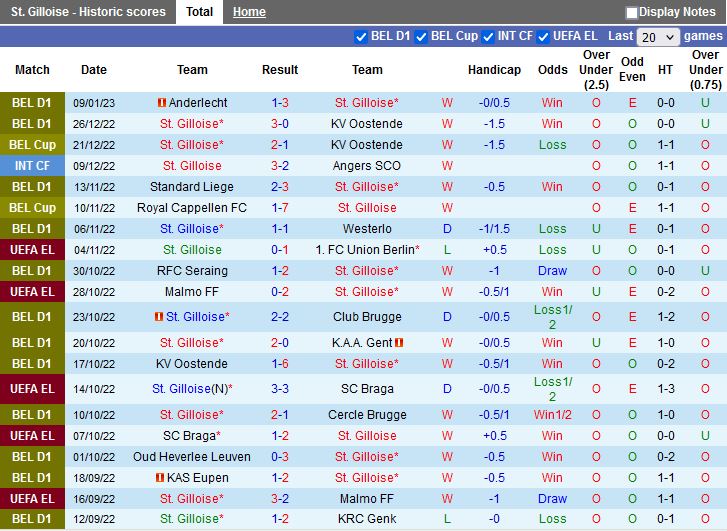Open Oud Heverlee Leuven team link
This screenshot has height=531, width=727.
click(192, 457)
